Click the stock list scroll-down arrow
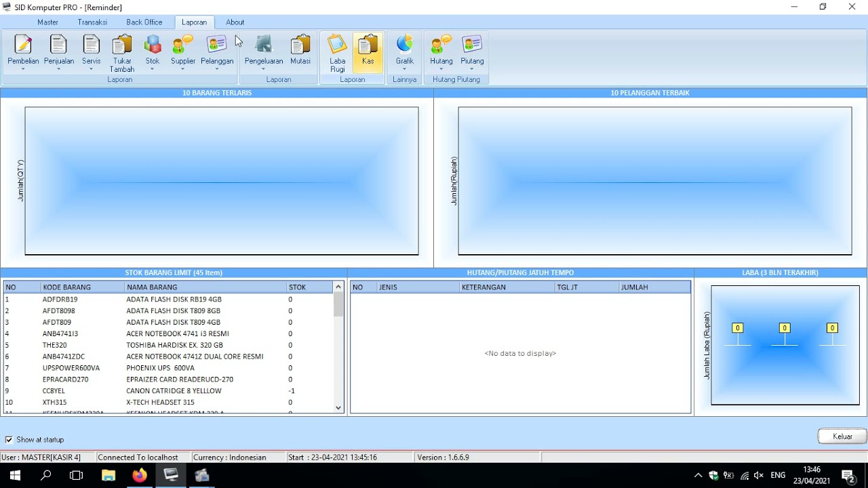The height and width of the screenshot is (488, 868). [338, 407]
